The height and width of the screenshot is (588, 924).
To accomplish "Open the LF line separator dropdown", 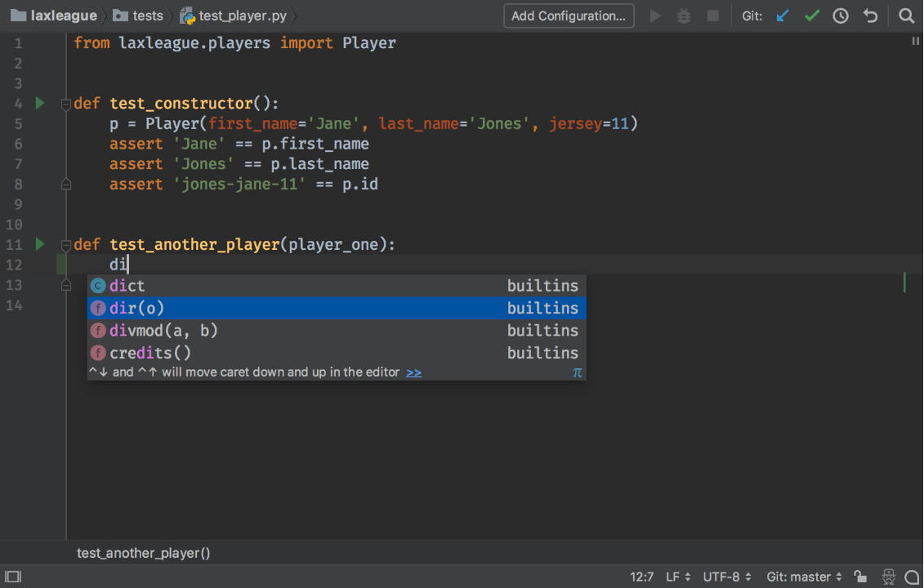I will pyautogui.click(x=677, y=577).
